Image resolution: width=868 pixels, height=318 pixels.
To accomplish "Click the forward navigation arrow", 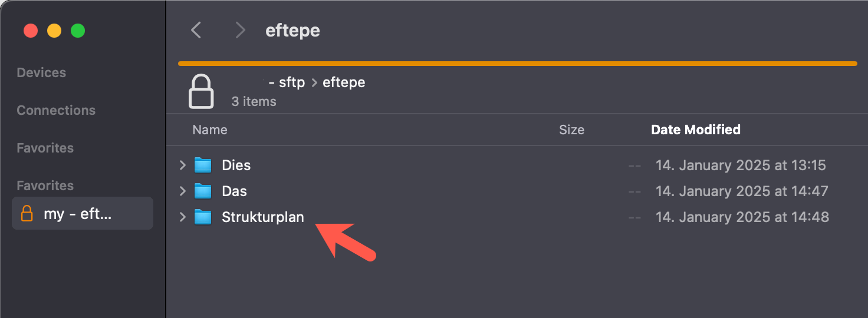I will pos(240,30).
